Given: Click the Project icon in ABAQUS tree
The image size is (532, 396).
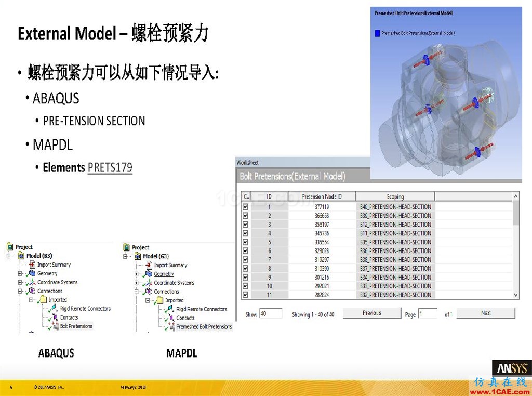Looking at the screenshot, I should pyautogui.click(x=10, y=247).
